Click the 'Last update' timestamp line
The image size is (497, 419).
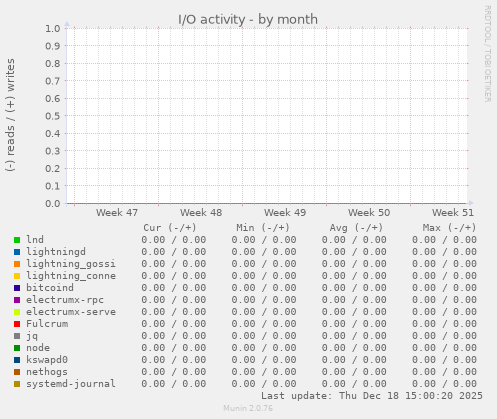pos(372,396)
